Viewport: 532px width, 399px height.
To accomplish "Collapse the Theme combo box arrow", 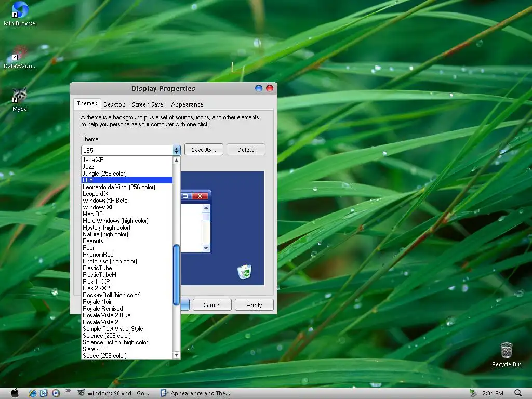I will click(x=177, y=150).
